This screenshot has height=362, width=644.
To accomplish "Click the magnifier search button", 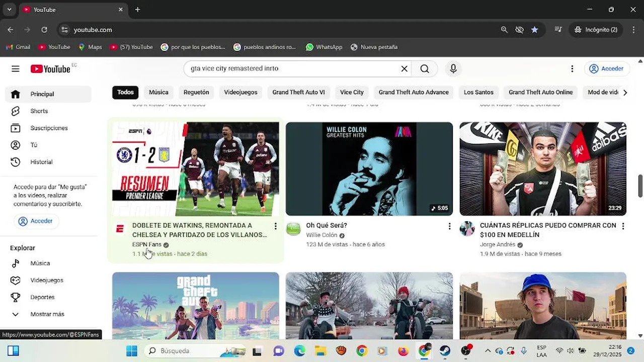I will 425,69.
